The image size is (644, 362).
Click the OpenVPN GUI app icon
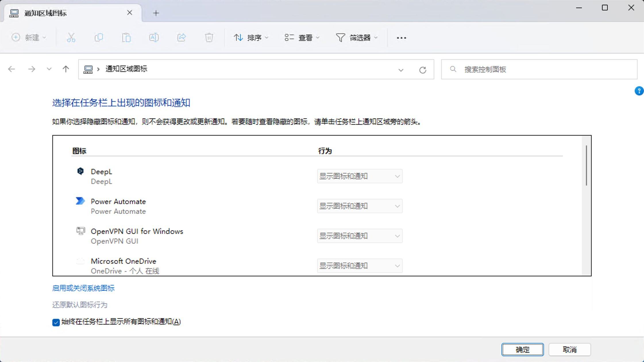[80, 231]
